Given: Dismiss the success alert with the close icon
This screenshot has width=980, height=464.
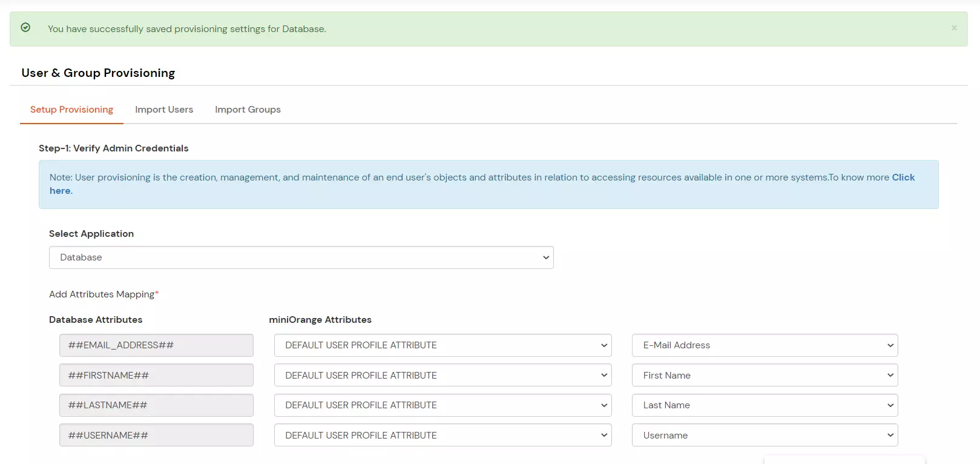Looking at the screenshot, I should click(954, 28).
